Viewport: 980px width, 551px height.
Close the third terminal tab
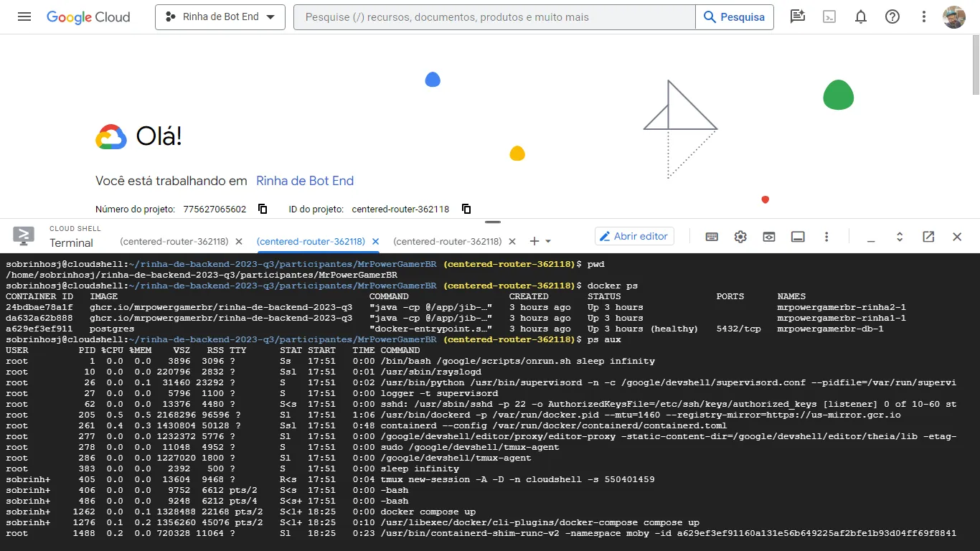pos(512,242)
